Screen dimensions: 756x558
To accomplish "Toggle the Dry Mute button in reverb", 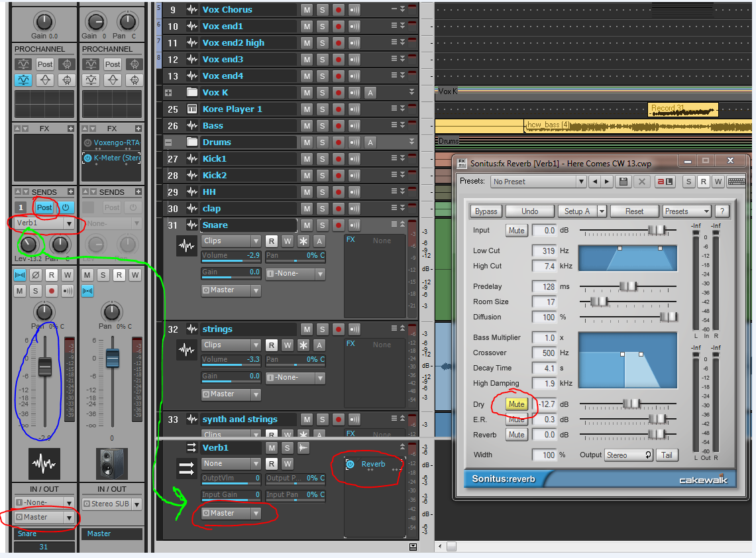I will pyautogui.click(x=516, y=404).
